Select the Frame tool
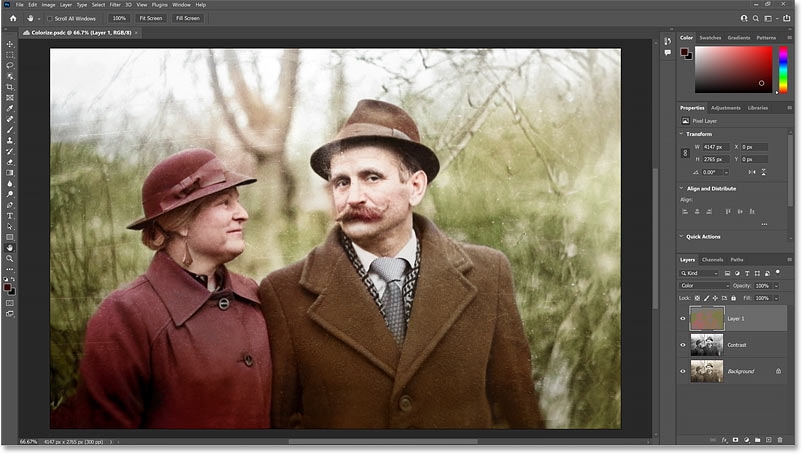803x455 pixels. pyautogui.click(x=10, y=98)
